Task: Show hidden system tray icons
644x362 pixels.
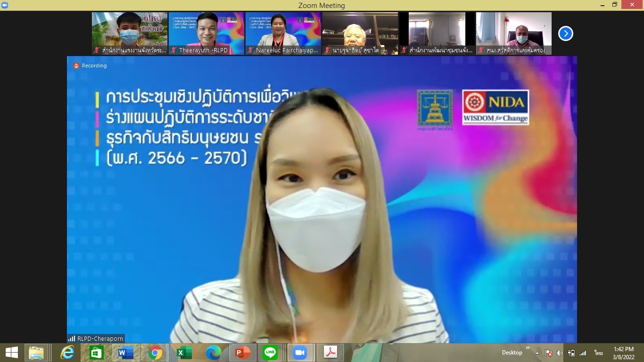Action: pos(537,353)
